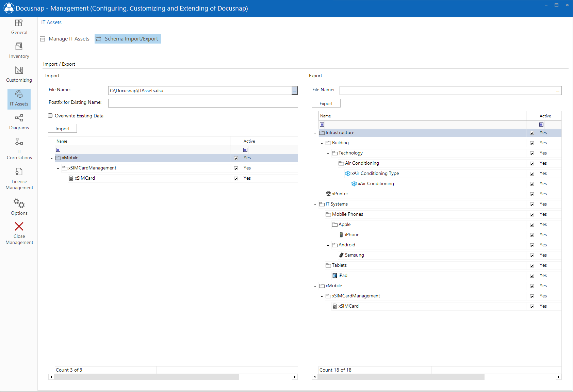
Task: Open License Management in the sidebar
Action: (x=19, y=179)
